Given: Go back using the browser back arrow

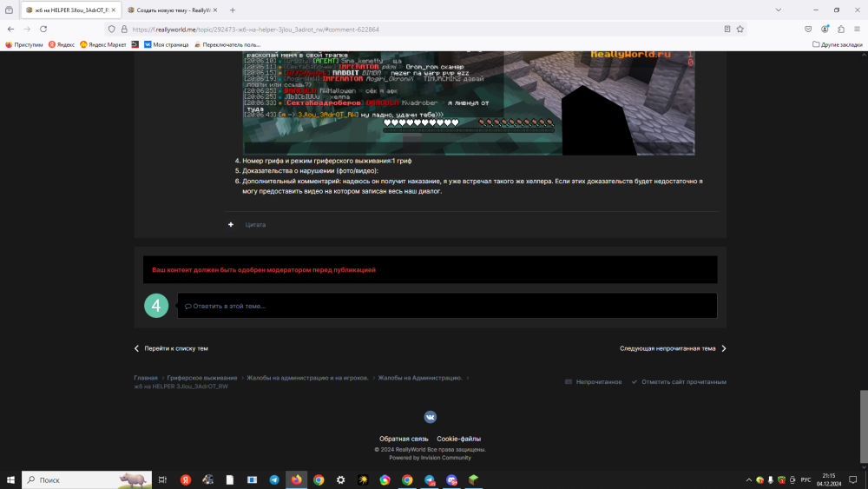Looking at the screenshot, I should pyautogui.click(x=11, y=30).
